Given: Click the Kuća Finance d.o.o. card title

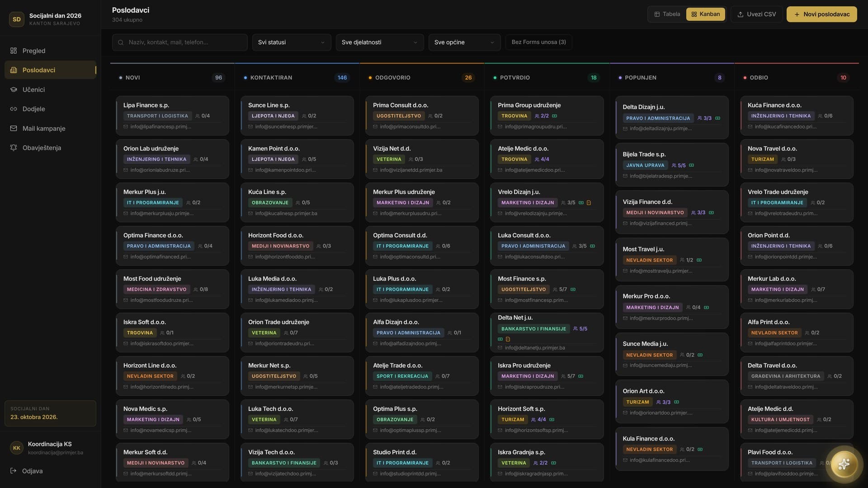Looking at the screenshot, I should point(774,105).
